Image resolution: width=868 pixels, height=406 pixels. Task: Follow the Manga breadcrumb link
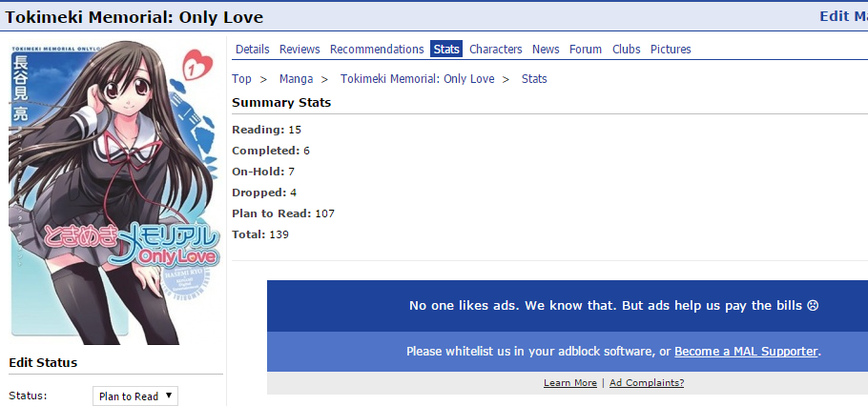point(296,78)
